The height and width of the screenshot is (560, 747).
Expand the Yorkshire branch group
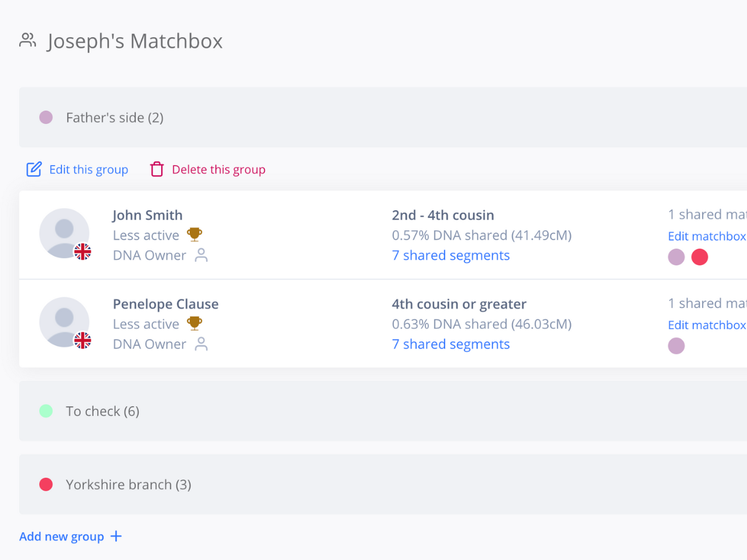(128, 484)
